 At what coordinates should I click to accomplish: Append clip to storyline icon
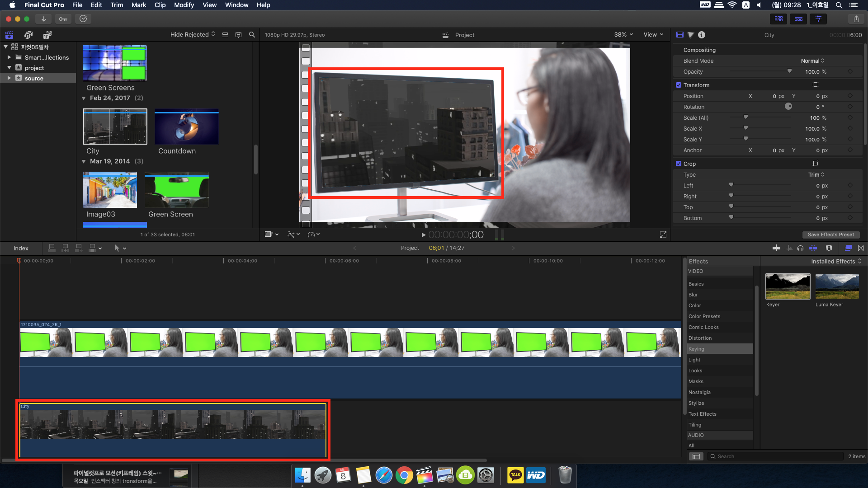point(79,248)
